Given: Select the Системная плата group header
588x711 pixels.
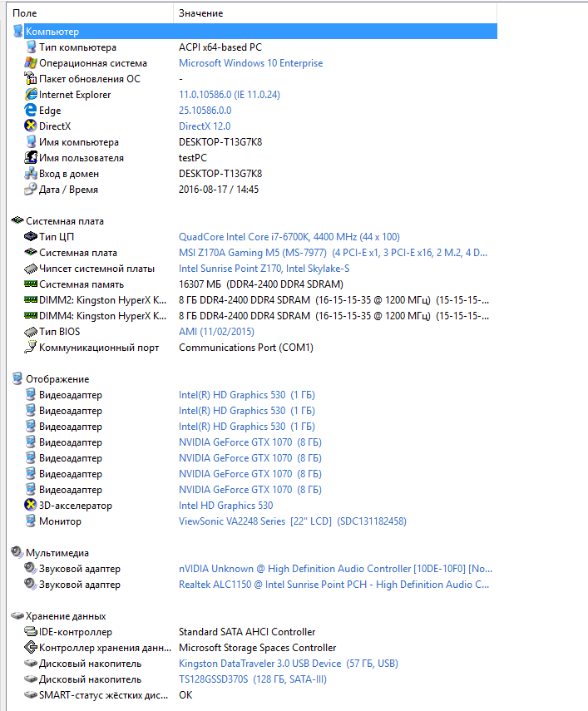Looking at the screenshot, I should tap(64, 221).
